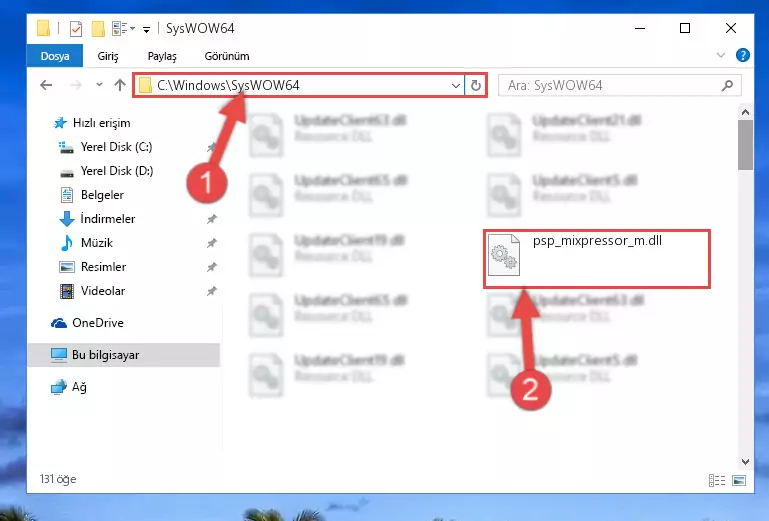Viewport: 769px width, 521px height.
Task: Expand the ribbon with the chevron
Action: [x=720, y=55]
